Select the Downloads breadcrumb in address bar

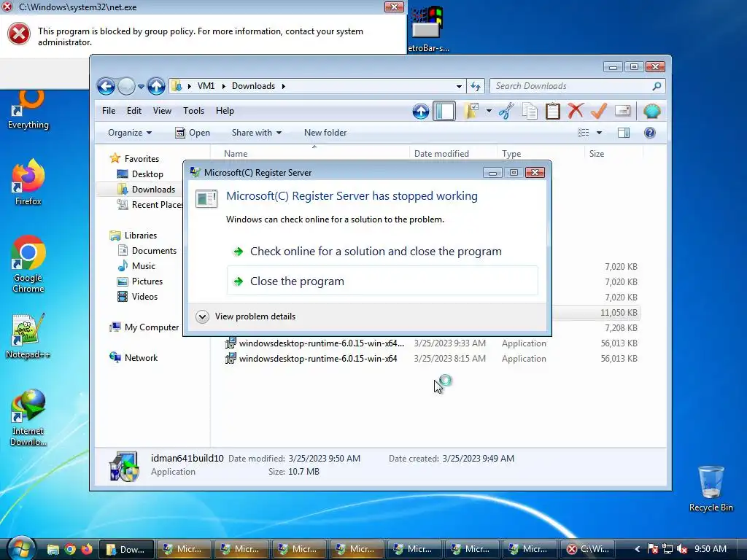[x=253, y=86]
